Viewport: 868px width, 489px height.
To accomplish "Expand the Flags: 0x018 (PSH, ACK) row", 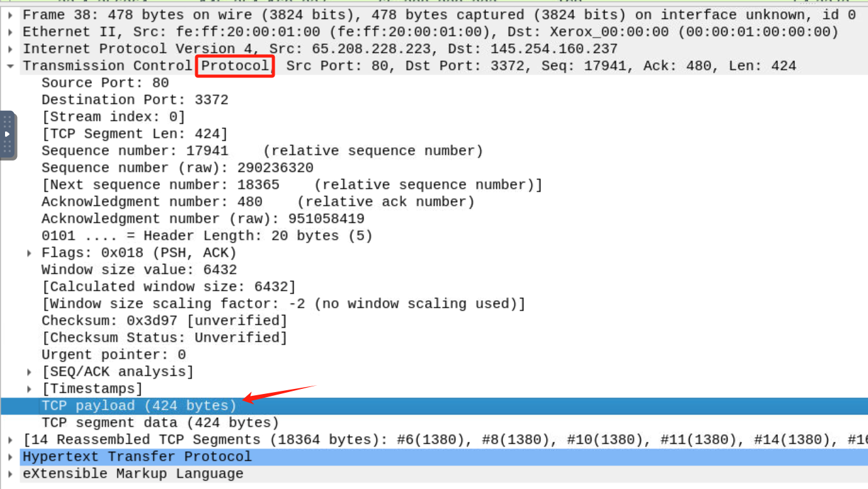I will [29, 253].
